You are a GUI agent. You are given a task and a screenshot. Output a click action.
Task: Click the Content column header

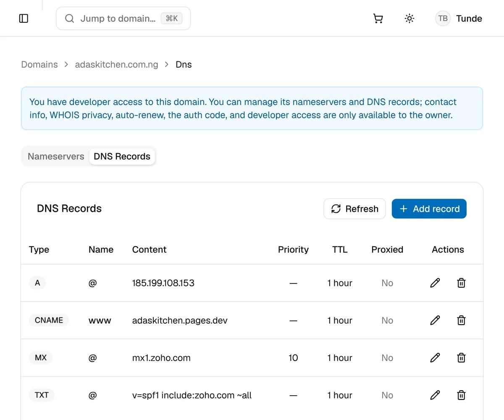(x=149, y=249)
